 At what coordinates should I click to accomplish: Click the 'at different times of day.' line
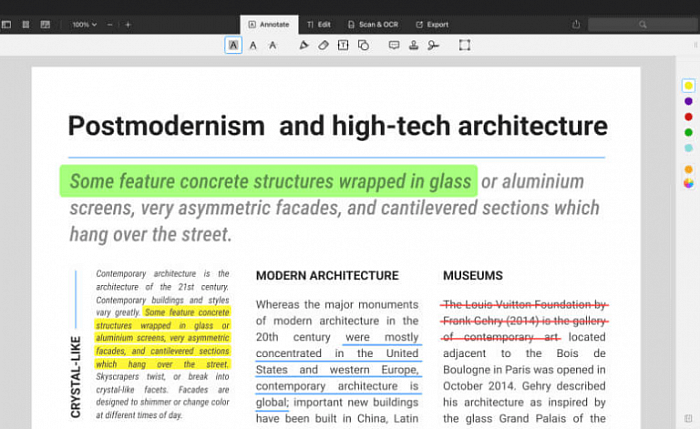pos(139,415)
